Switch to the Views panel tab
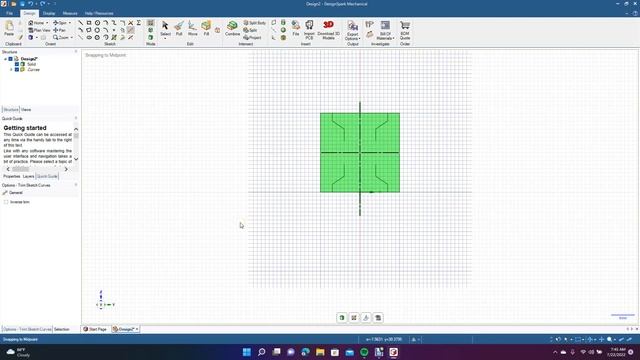640x360 pixels. 26,109
